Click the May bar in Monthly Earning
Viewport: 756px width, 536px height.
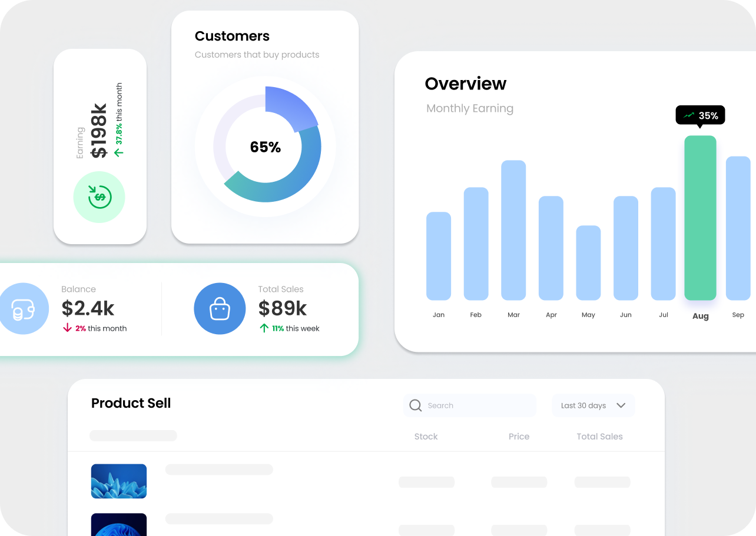click(x=588, y=262)
